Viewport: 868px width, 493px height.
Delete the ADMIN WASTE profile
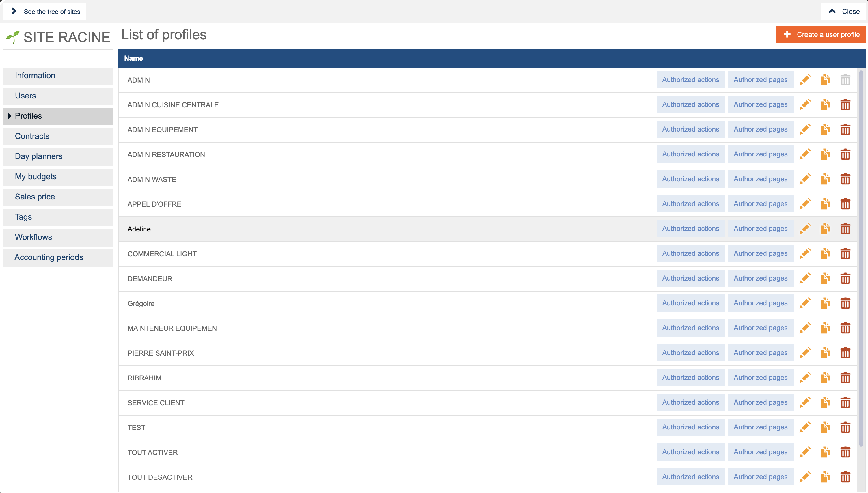click(845, 179)
